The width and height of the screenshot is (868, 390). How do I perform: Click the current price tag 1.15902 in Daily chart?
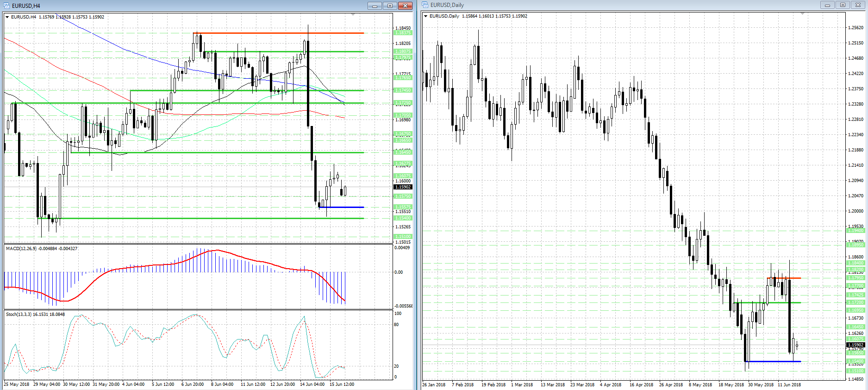coord(856,345)
